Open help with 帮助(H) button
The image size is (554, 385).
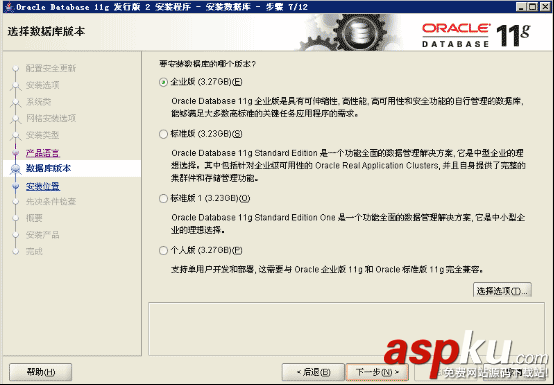pos(41,372)
